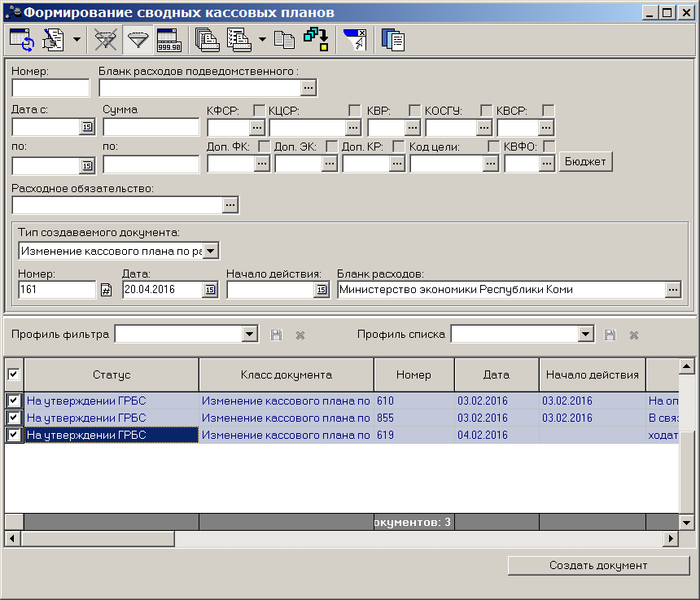
Task: Open the Профиль фильтра dropdown
Action: click(x=250, y=334)
